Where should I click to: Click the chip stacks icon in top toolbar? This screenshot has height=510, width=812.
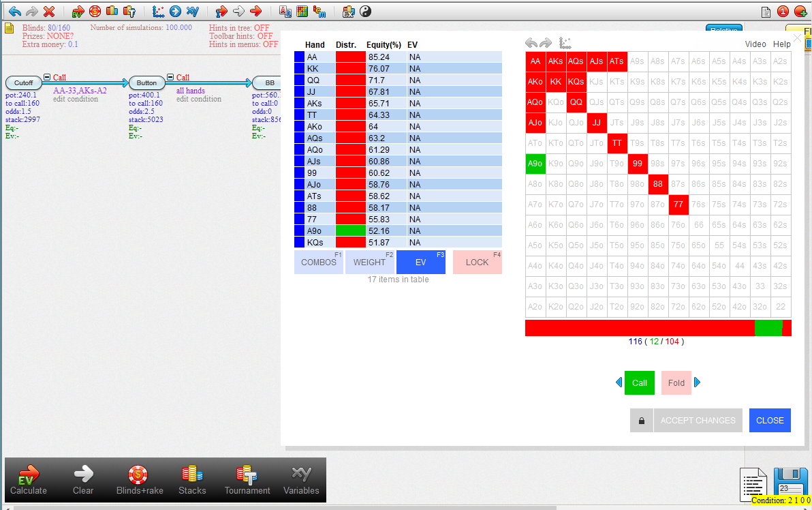(x=112, y=11)
